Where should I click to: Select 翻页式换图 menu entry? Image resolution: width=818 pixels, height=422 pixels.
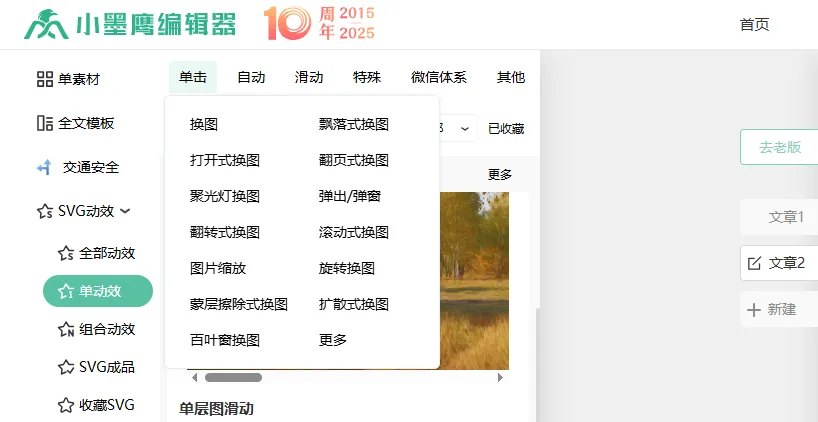tap(354, 160)
